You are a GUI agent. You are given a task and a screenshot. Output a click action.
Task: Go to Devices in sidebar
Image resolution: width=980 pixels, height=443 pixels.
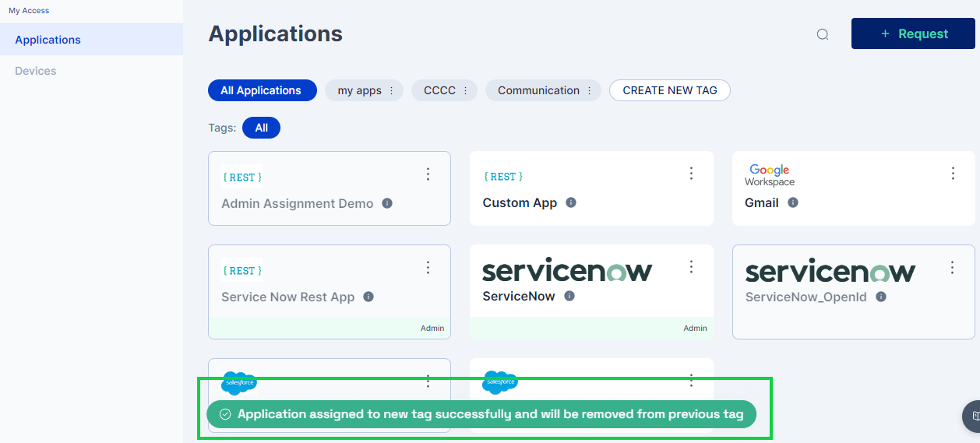pyautogui.click(x=36, y=71)
